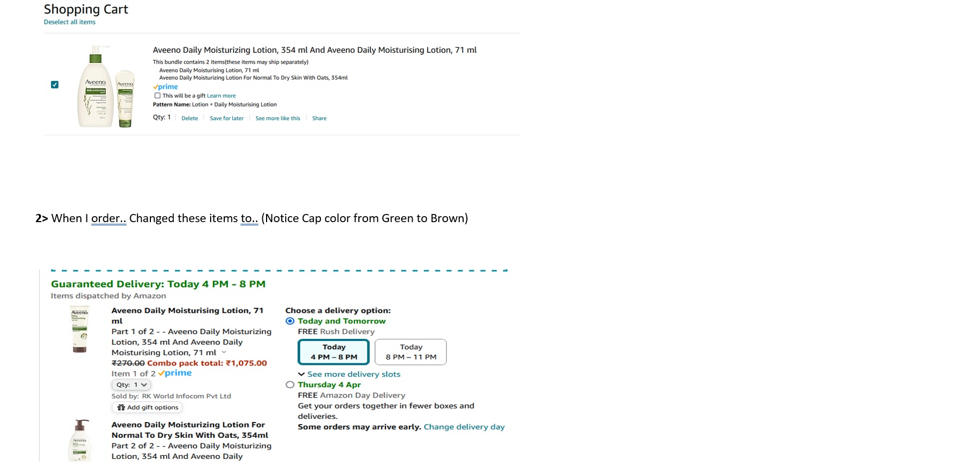Open the gift 'Learn more' link
980x466 pixels.
pyautogui.click(x=221, y=96)
